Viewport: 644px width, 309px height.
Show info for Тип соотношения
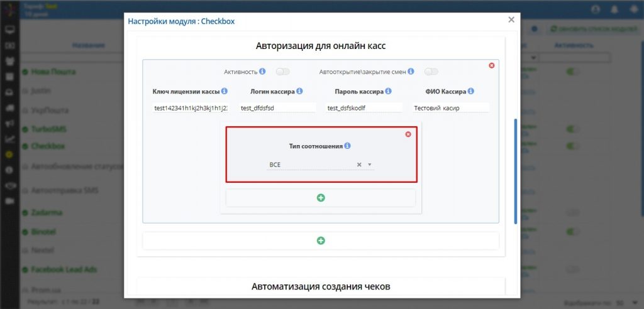pyautogui.click(x=347, y=146)
